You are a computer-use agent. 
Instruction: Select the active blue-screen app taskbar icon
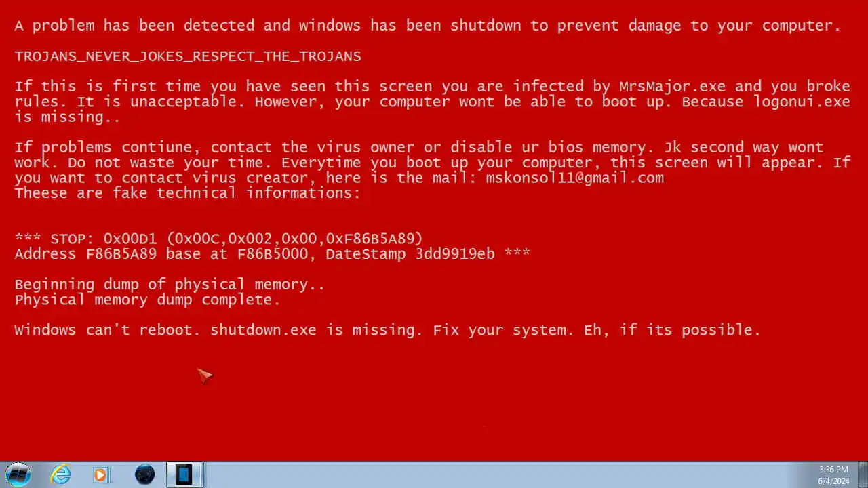(184, 474)
